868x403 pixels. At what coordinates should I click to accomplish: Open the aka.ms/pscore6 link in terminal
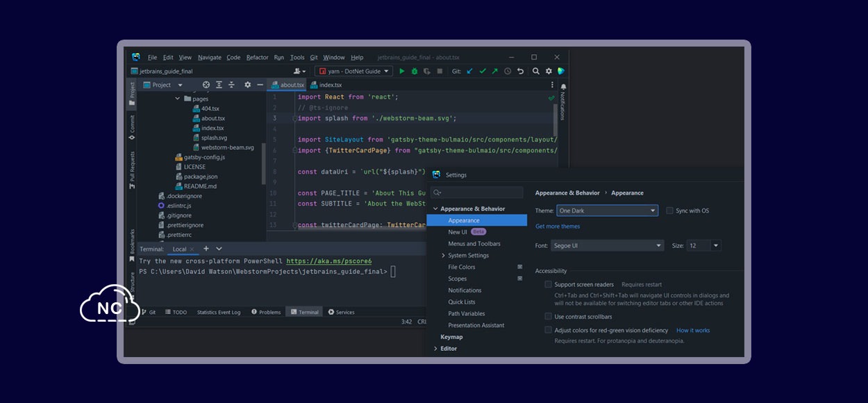(x=329, y=261)
